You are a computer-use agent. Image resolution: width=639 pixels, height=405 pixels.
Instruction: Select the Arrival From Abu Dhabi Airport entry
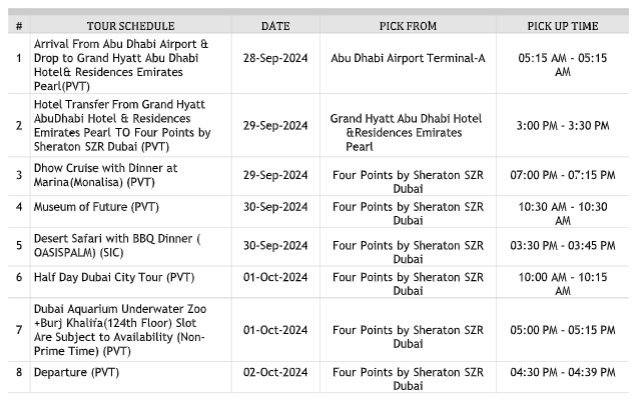(121, 65)
